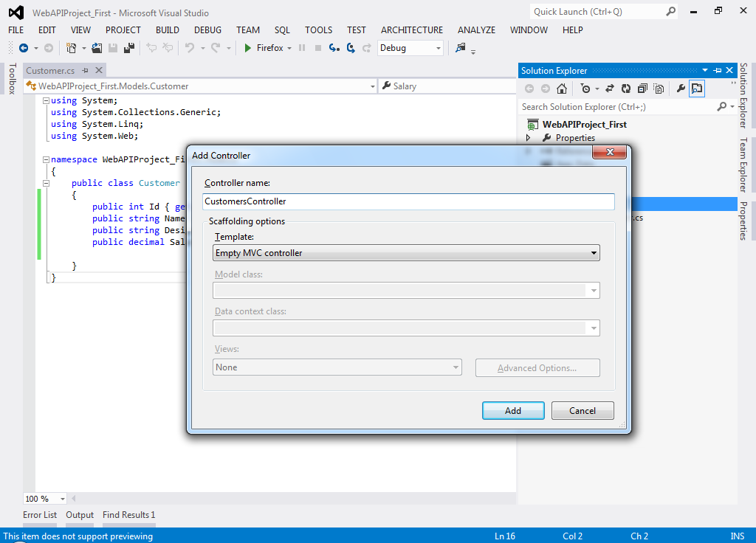The width and height of the screenshot is (756, 543).
Task: Open the Properties side tab
Action: click(743, 221)
